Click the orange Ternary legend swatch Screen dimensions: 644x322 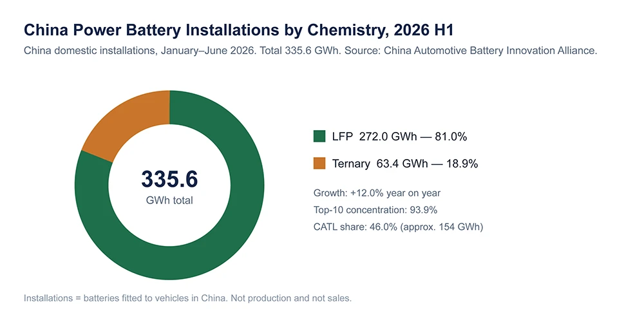(x=319, y=164)
